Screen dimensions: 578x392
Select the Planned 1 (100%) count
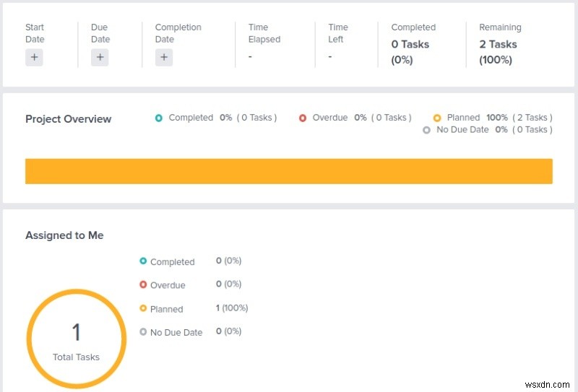pos(232,308)
